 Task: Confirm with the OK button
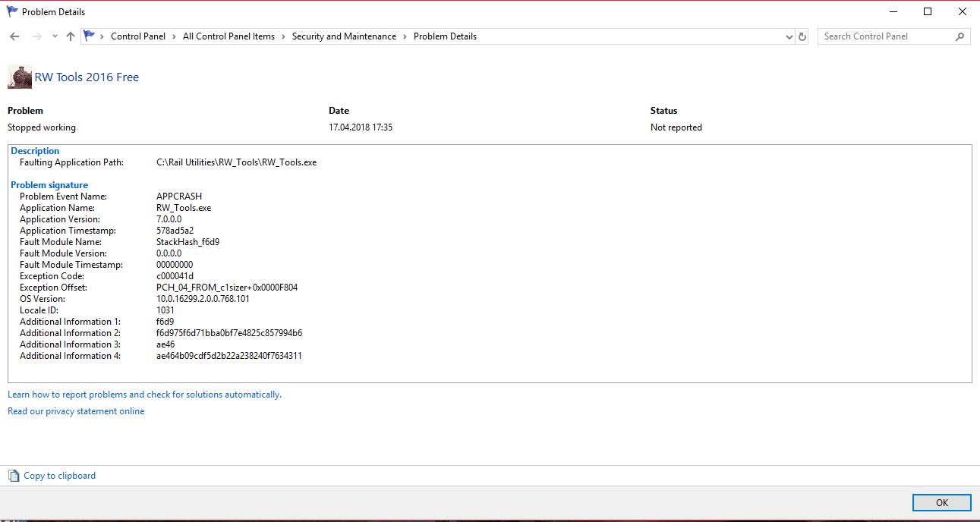coord(942,502)
